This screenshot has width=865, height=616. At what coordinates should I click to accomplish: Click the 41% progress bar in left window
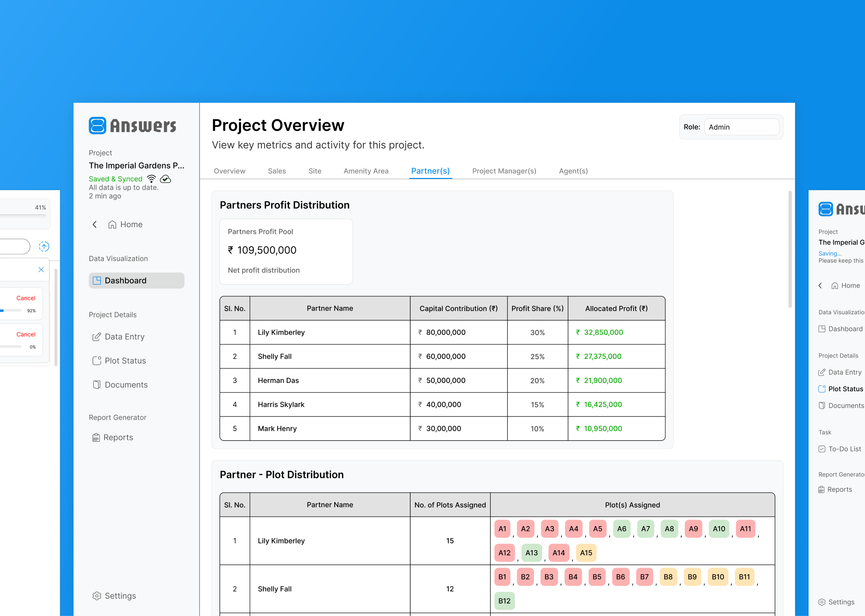click(23, 216)
